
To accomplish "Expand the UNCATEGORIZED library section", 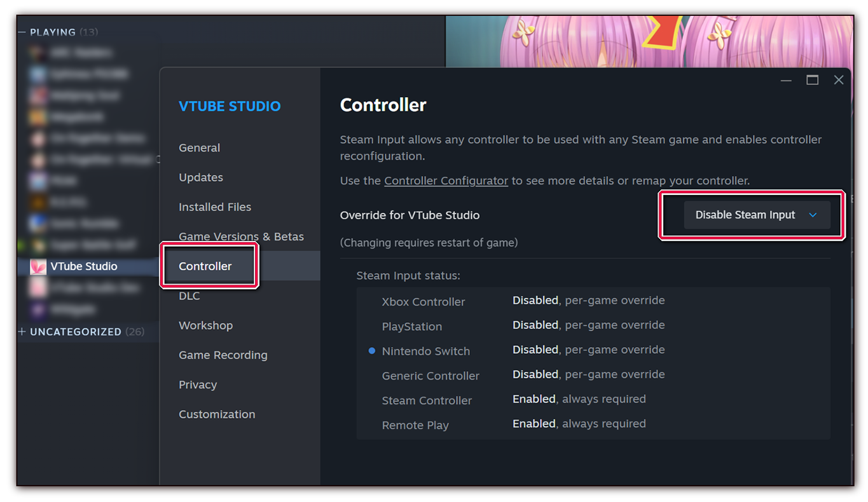I will 21,331.
